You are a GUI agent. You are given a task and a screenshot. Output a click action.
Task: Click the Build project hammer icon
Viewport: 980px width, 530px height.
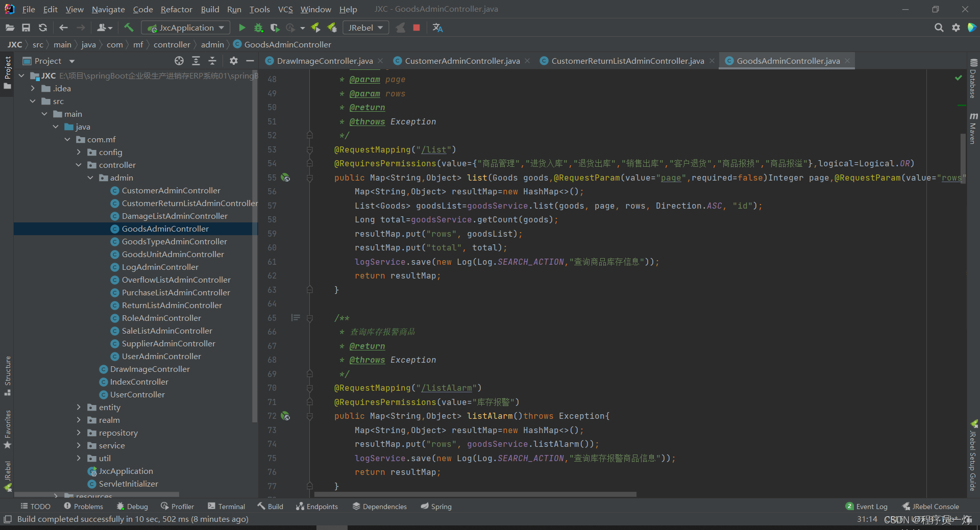click(129, 28)
